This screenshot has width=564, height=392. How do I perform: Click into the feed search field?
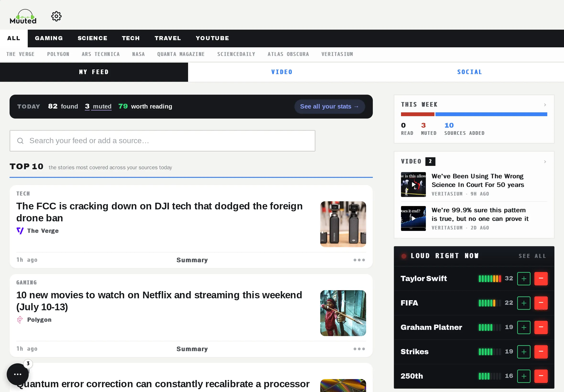tap(162, 141)
